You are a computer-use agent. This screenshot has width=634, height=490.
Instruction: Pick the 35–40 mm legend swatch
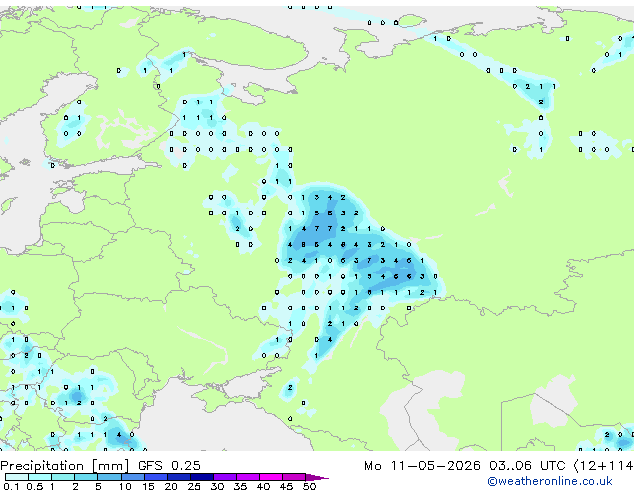(x=248, y=477)
